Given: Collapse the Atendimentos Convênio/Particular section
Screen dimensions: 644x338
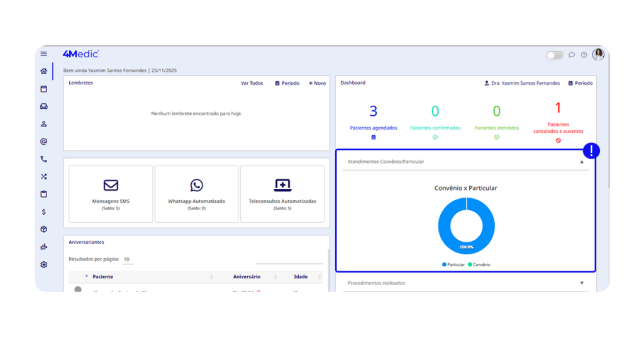Looking at the screenshot, I should click(x=582, y=162).
